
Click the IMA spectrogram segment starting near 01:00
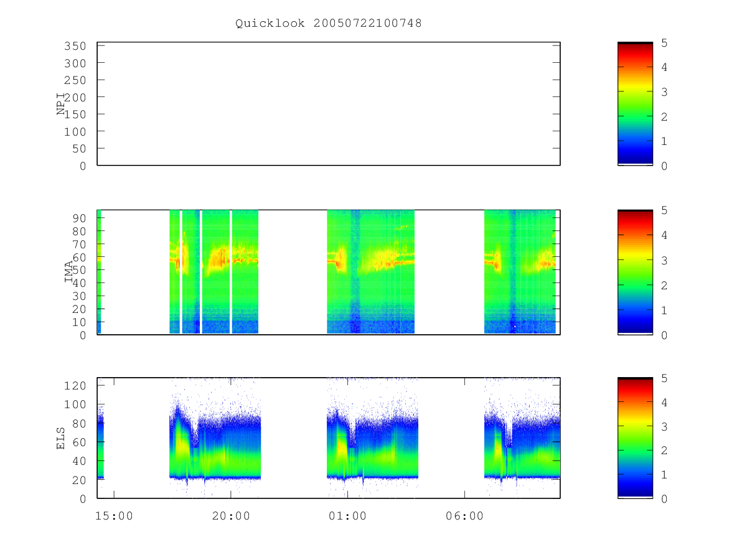pyautogui.click(x=370, y=272)
